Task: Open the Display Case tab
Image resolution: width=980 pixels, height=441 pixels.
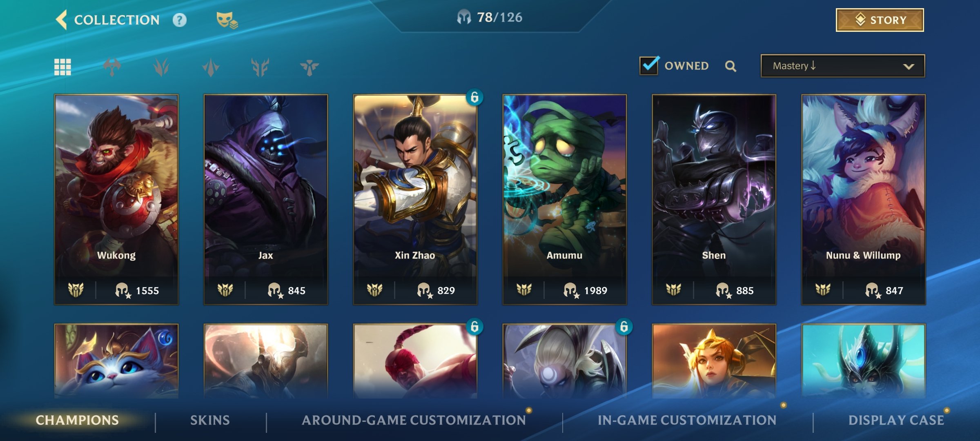Action: tap(896, 420)
